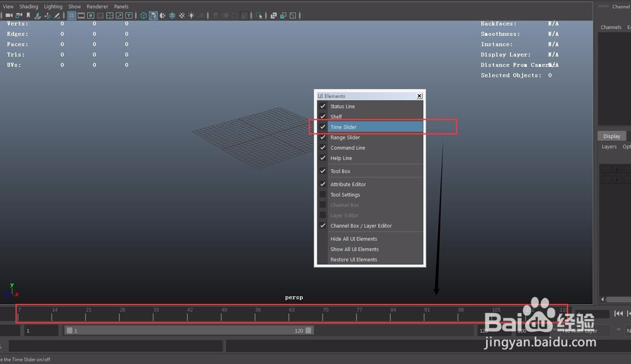Switch to Wireframe display icon
The image size is (631, 364).
(x=143, y=15)
